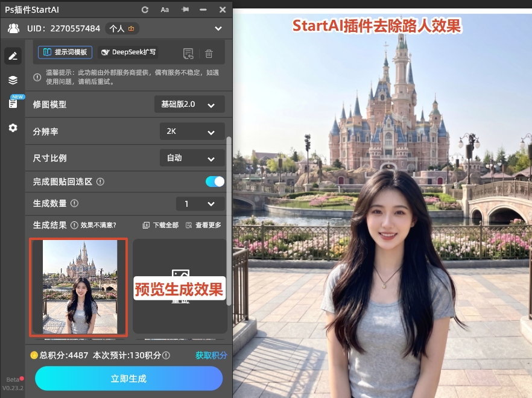Expand the 尺寸比例 dropdown showing 自动
Image resolution: width=532 pixels, height=398 pixels.
pos(192,157)
